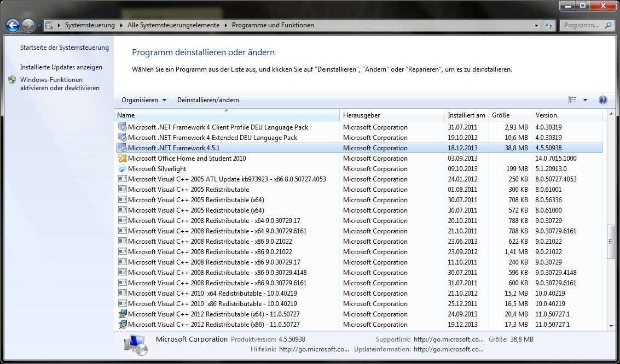Select Microsoft Visual C++ 2005 Redistributable 300 KB row
Viewport: 620px width, 364px height.
[x=359, y=190]
